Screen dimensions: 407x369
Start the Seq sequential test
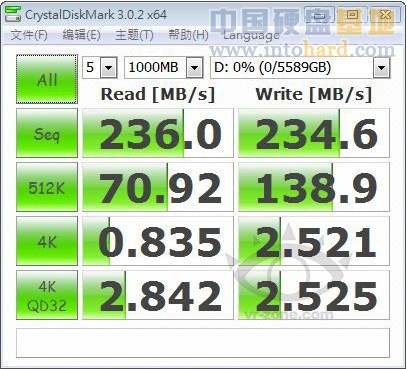coord(47,133)
